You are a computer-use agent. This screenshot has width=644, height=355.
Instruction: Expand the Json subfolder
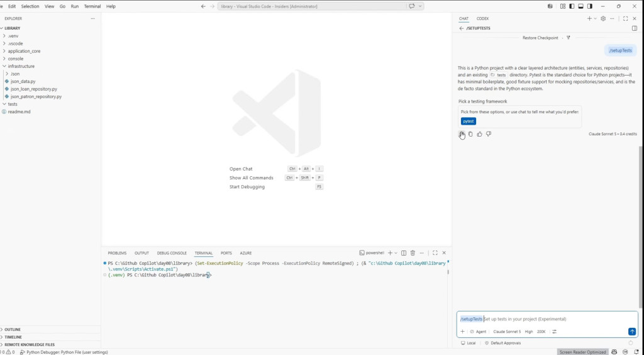(50, 74)
